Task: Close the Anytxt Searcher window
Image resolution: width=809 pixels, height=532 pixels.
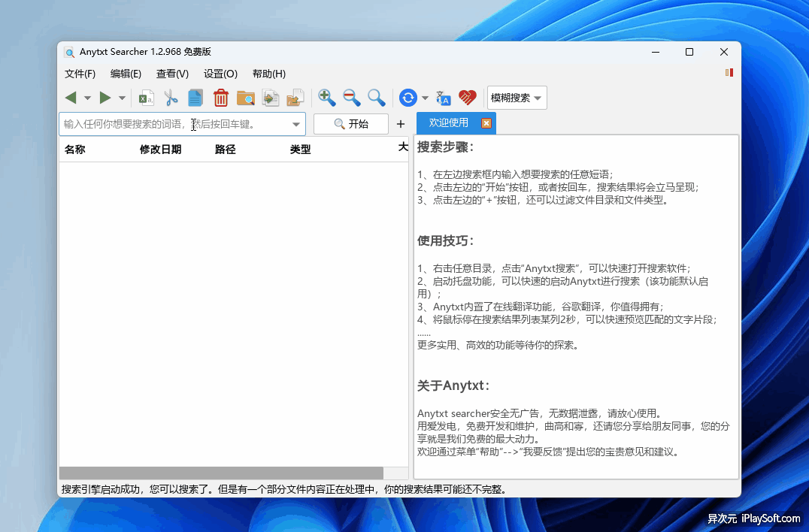Action: [724, 52]
